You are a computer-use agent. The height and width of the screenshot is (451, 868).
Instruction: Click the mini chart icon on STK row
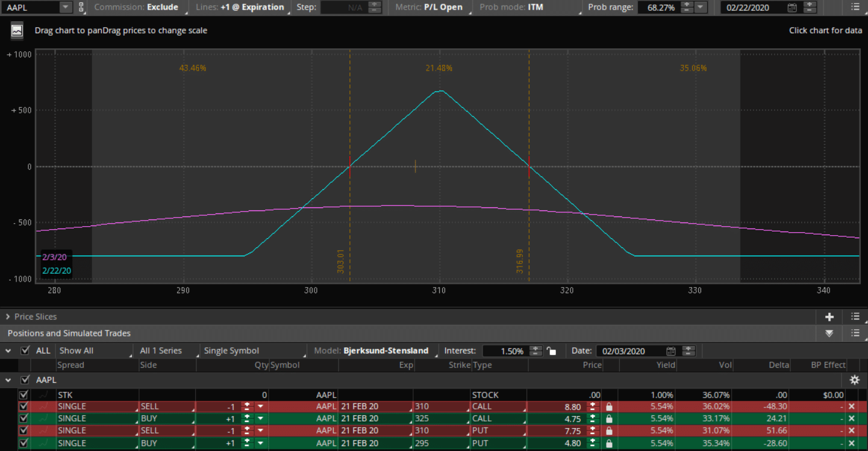[44, 395]
